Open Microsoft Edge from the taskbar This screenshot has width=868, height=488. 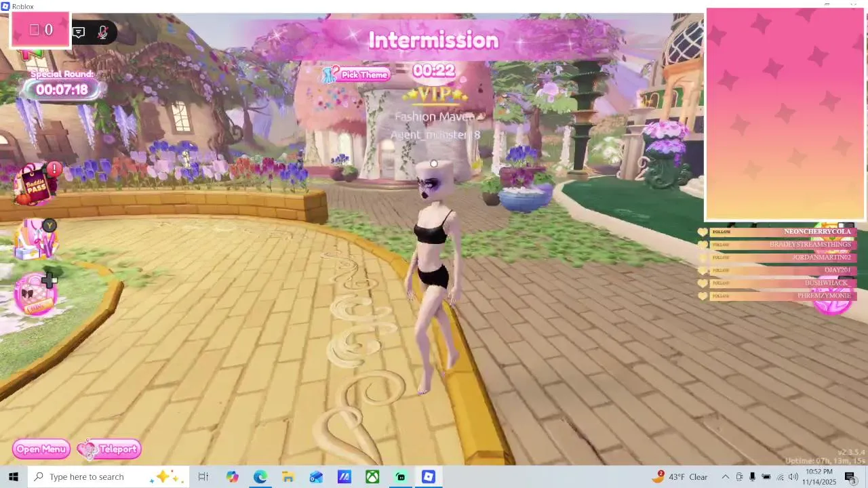260,477
